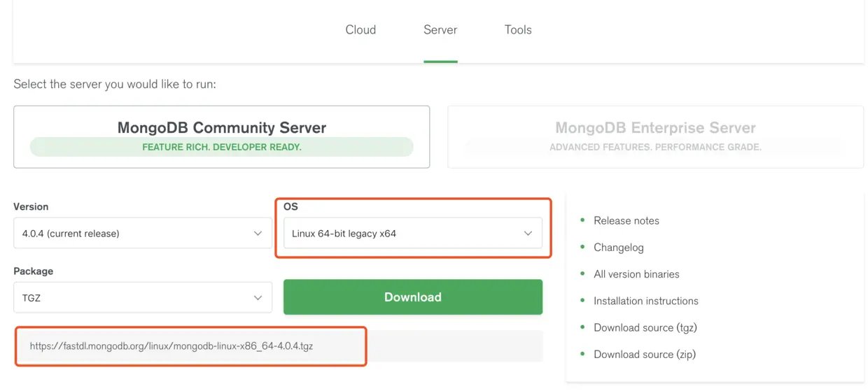Open the Release notes link
This screenshot has height=391, width=868.
pos(626,220)
